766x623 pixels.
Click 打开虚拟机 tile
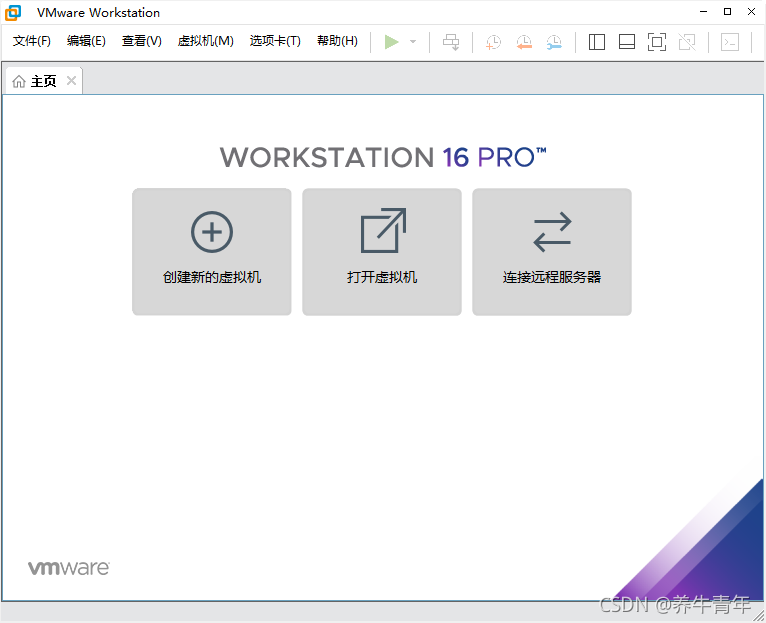[x=382, y=252]
